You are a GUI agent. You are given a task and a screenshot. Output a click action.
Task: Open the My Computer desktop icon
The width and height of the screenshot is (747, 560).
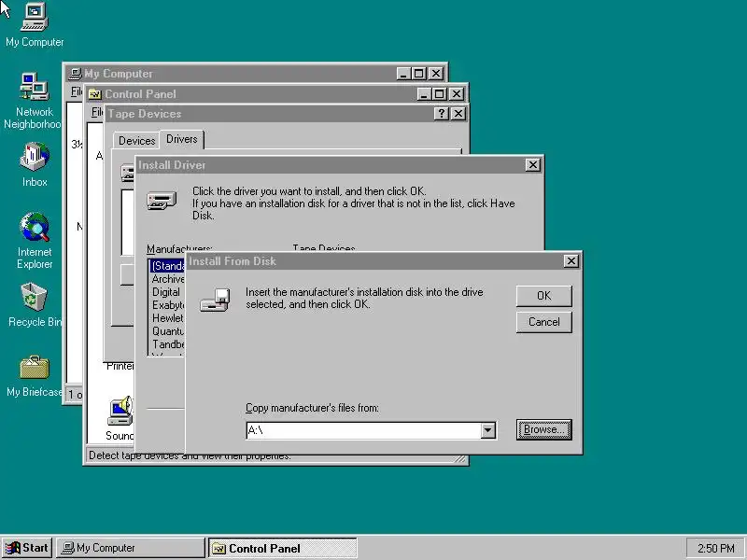(35, 25)
